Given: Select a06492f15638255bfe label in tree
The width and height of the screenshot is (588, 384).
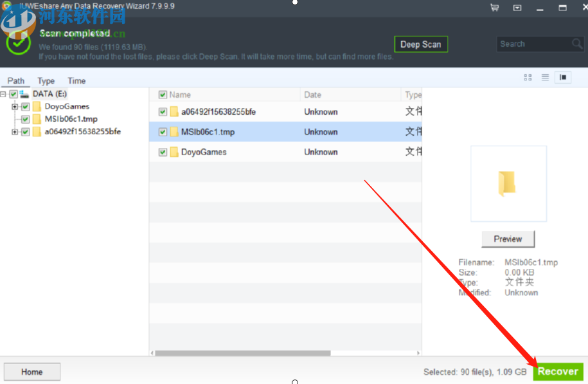Looking at the screenshot, I should [82, 131].
